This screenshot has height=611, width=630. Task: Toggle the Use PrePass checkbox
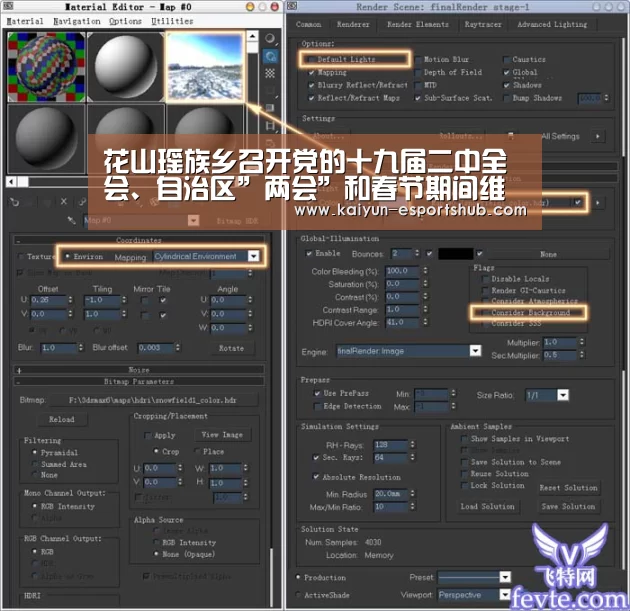[x=317, y=393]
